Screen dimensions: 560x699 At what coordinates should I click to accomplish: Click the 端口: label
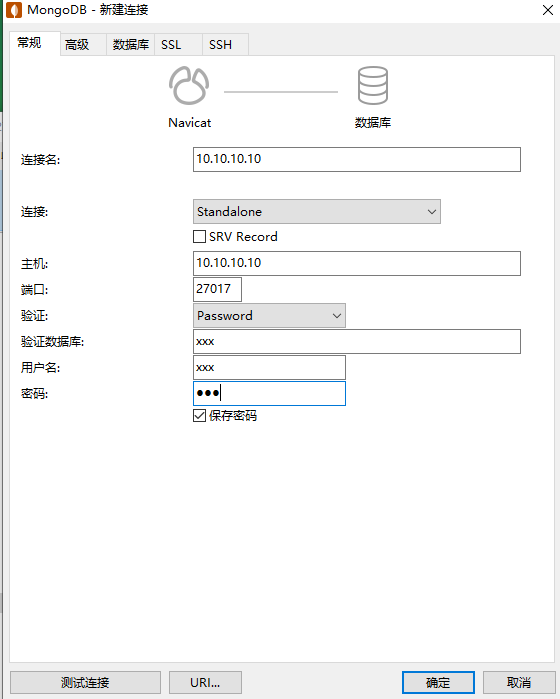pos(34,289)
